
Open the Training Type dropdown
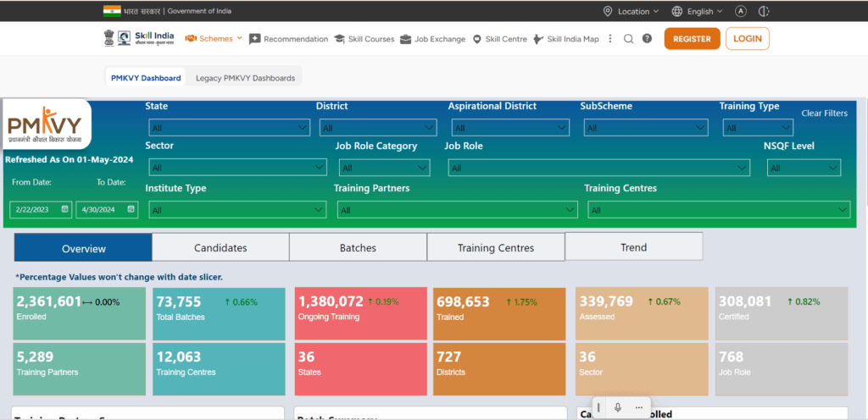pyautogui.click(x=758, y=128)
